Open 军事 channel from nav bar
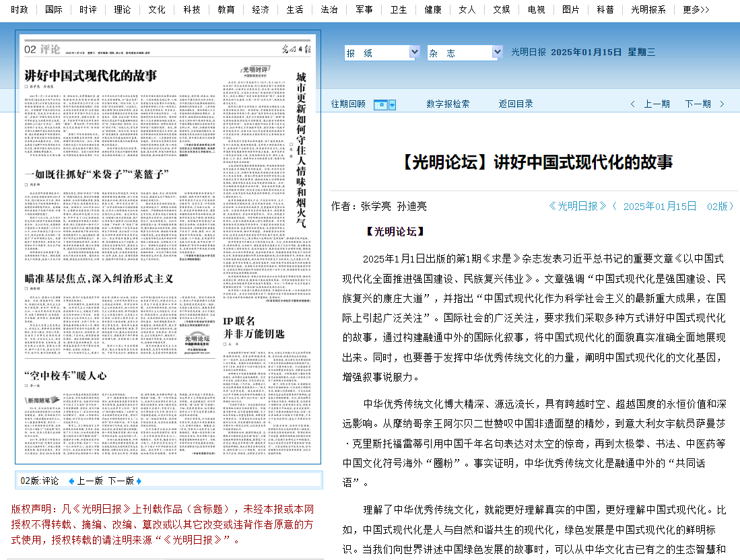This screenshot has width=740, height=560. (364, 9)
